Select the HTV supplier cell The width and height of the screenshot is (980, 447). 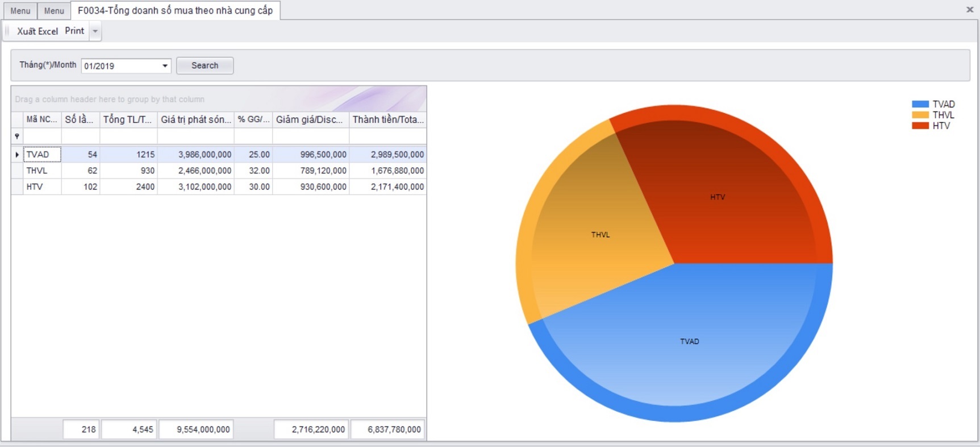42,187
